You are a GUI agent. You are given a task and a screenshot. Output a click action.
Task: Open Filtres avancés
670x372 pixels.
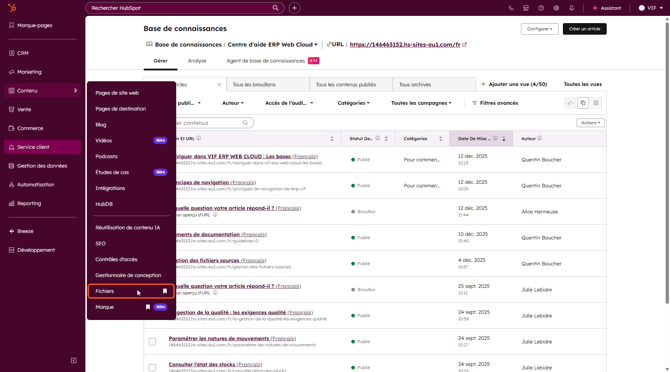click(x=495, y=103)
